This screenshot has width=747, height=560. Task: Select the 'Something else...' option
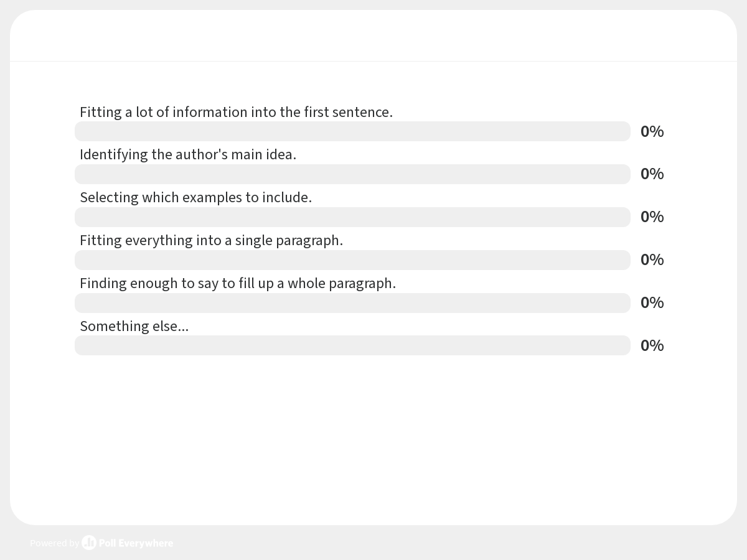[134, 326]
